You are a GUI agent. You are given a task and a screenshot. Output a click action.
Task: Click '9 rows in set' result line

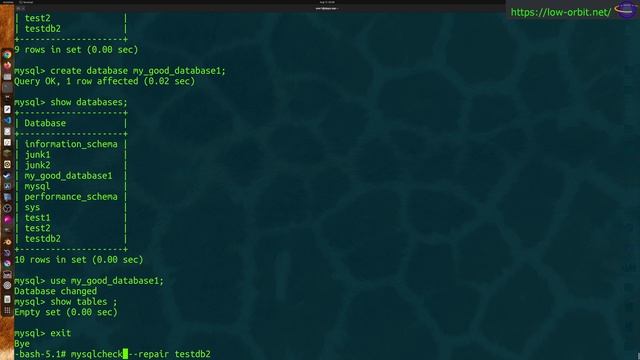coord(76,50)
